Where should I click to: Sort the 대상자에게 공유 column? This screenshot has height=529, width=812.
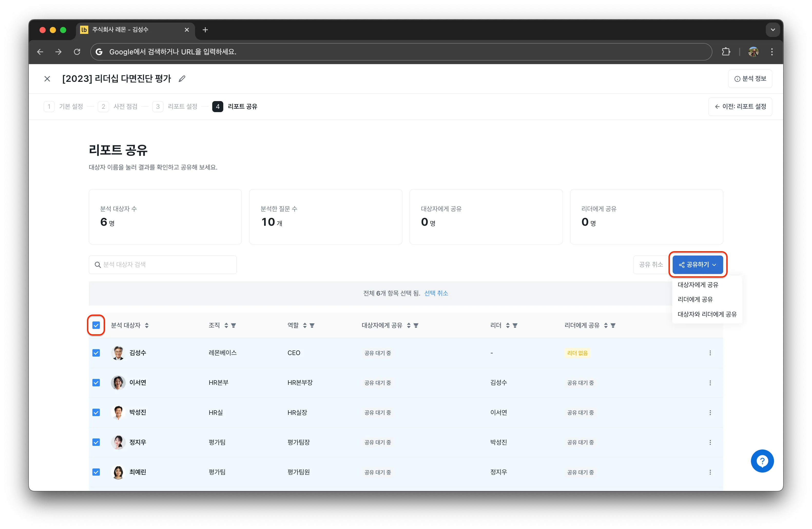409,325
